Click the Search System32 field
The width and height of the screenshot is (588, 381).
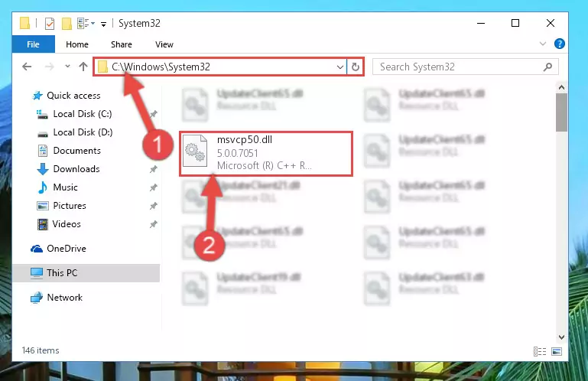point(466,67)
